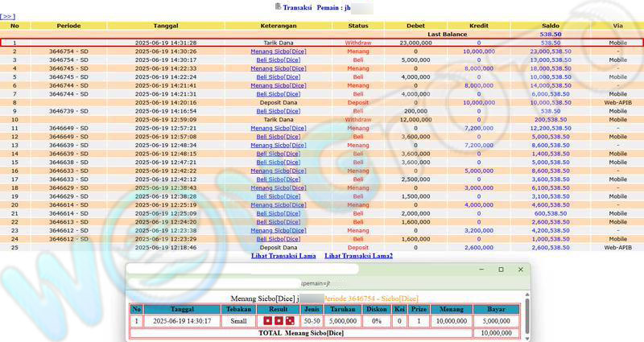The width and height of the screenshot is (644, 342).
Task: Maximize the popup result window
Action: [501, 270]
